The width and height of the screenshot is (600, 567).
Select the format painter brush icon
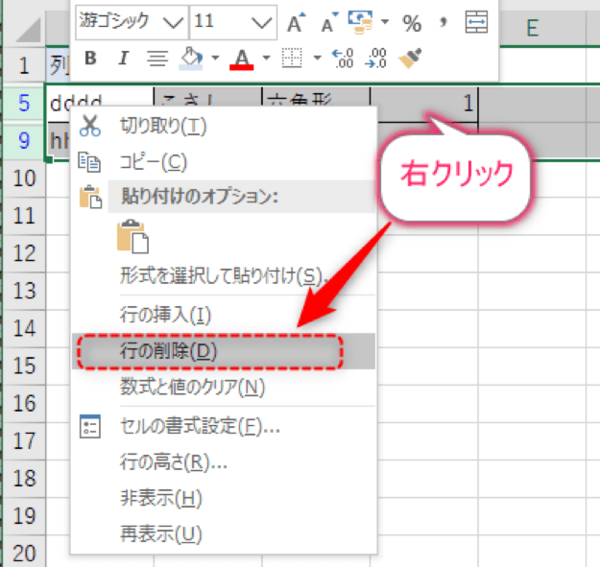(409, 58)
